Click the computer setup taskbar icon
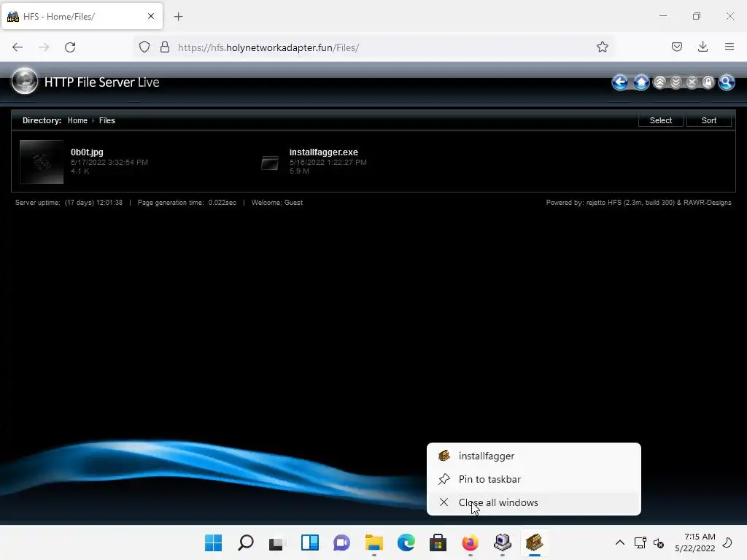This screenshot has width=747, height=560. click(x=502, y=542)
